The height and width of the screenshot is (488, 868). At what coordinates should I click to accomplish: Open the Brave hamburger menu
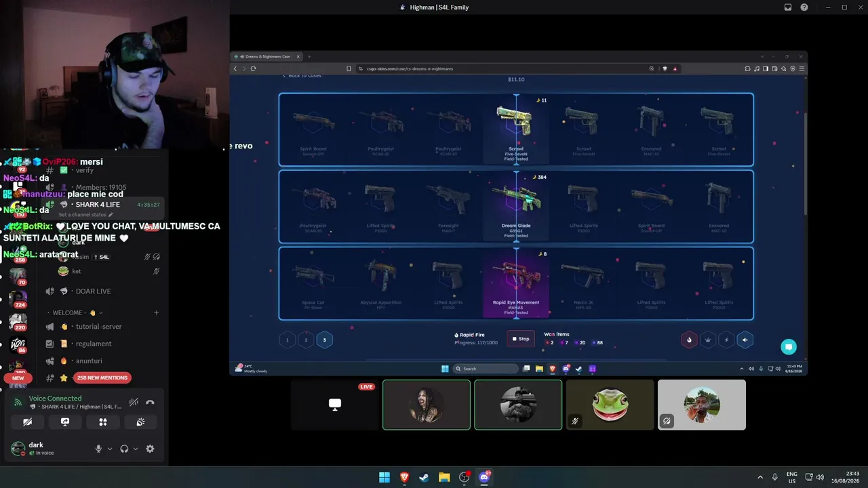(802, 68)
